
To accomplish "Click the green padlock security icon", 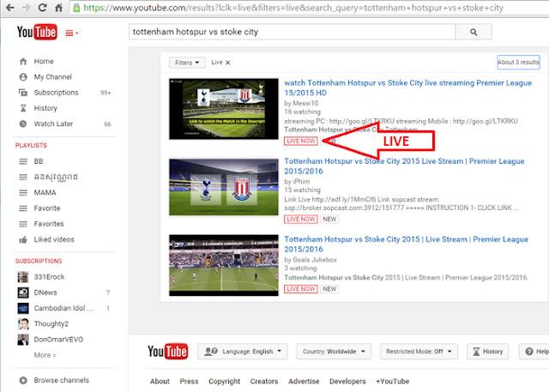I will pyautogui.click(x=76, y=8).
